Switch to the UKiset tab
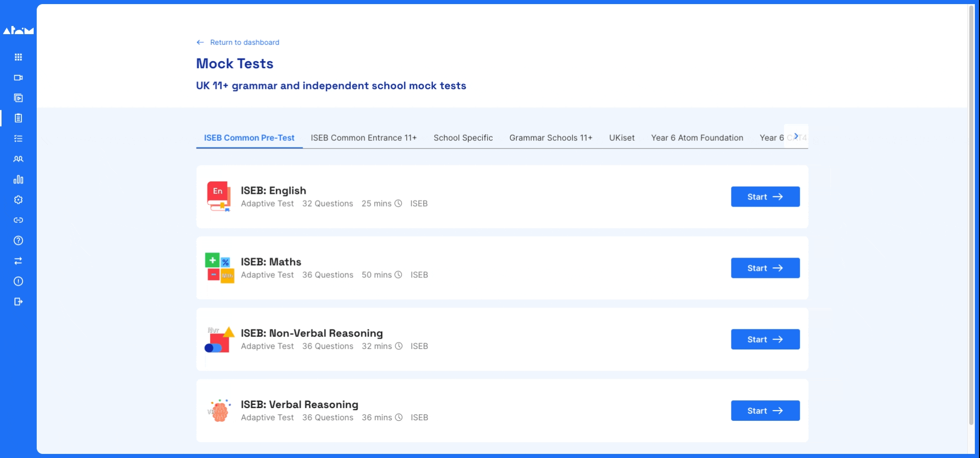The width and height of the screenshot is (980, 458). pos(622,138)
